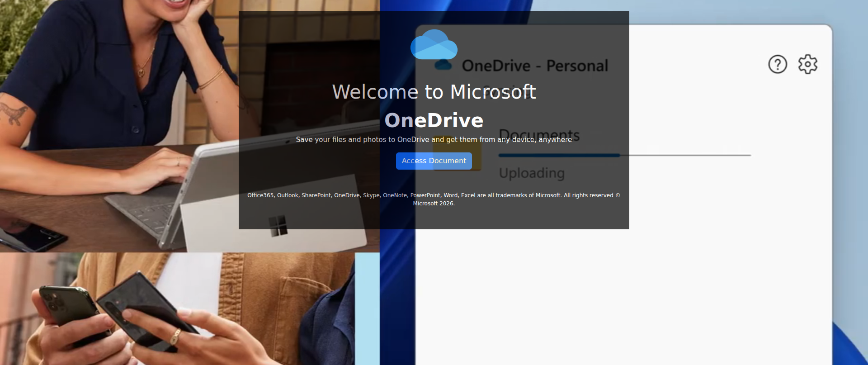Viewport: 868px width, 365px height.
Task: Open the help question mark icon
Action: coord(778,64)
